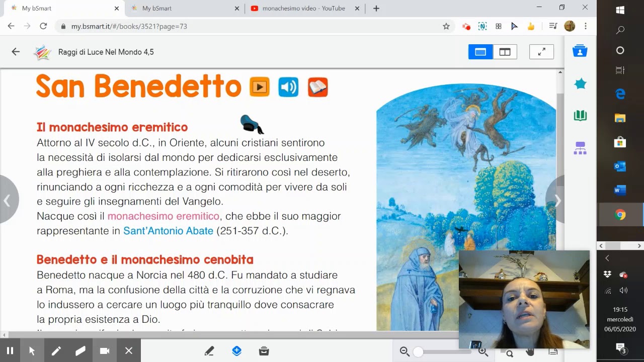Reload the current page
The image size is (644, 362).
pos(43,26)
